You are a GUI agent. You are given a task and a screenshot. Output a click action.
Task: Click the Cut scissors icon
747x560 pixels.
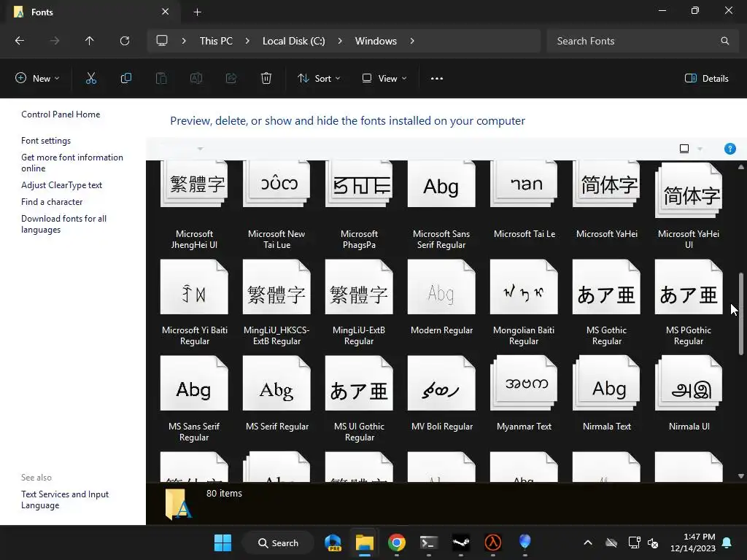91,79
